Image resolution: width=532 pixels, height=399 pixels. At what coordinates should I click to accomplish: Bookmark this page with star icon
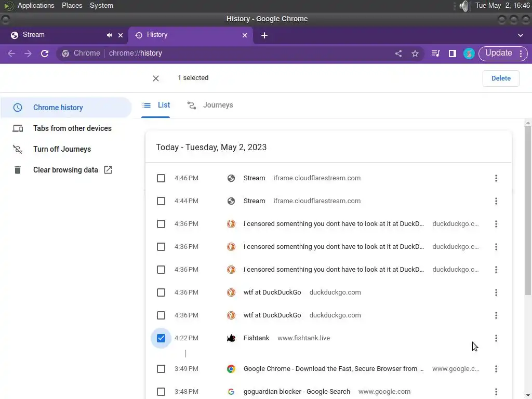tap(415, 54)
